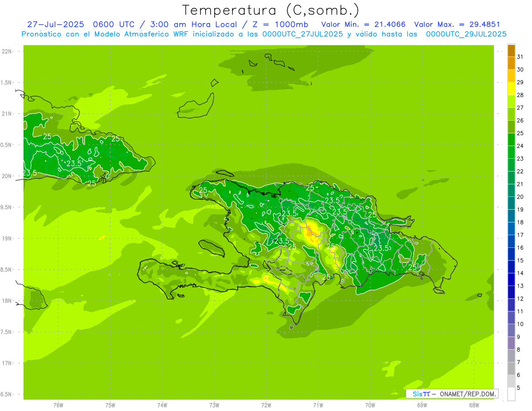Click the "18N" latitude axis label
Image resolution: width=532 pixels, height=411 pixels.
pos(7,301)
